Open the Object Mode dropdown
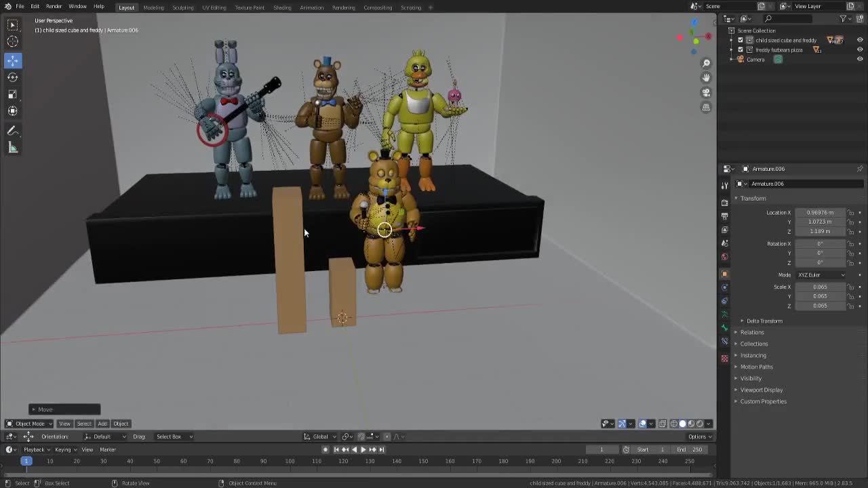Screen dimensions: 868x488 pos(29,424)
